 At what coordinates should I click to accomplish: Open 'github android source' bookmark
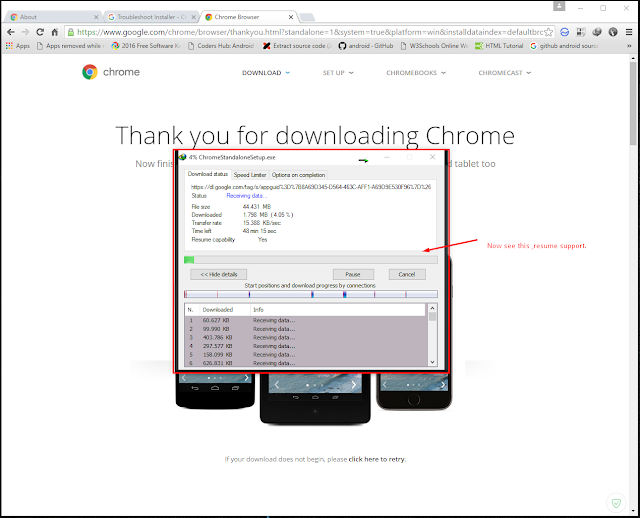[x=564, y=46]
